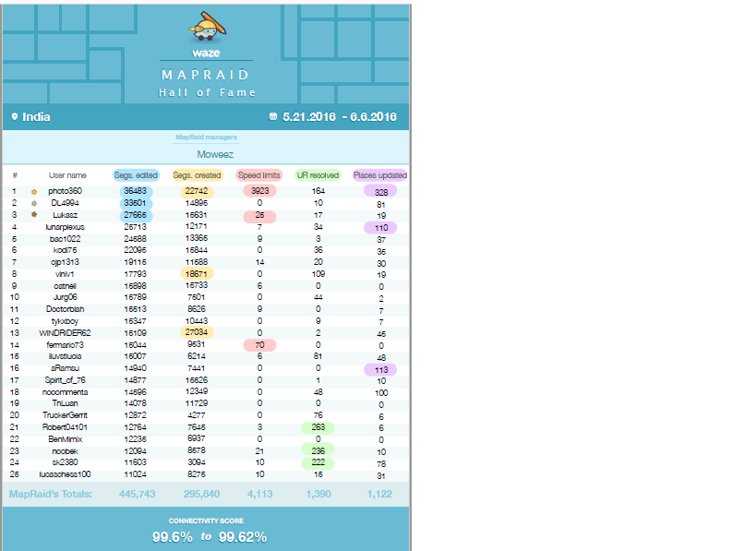This screenshot has width=756, height=551.
Task: Click the bronze star beside Lukasz
Action: pyautogui.click(x=34, y=214)
